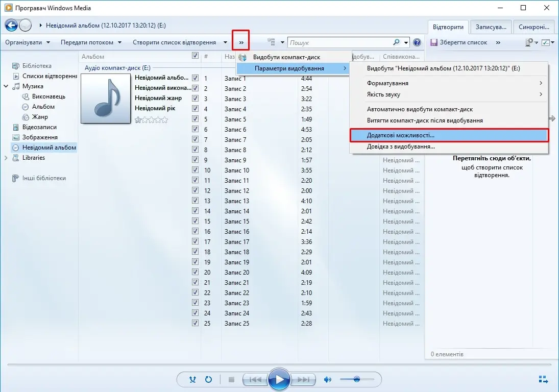
Task: Select Невідомий альбом in the navigation tree
Action: [44, 148]
